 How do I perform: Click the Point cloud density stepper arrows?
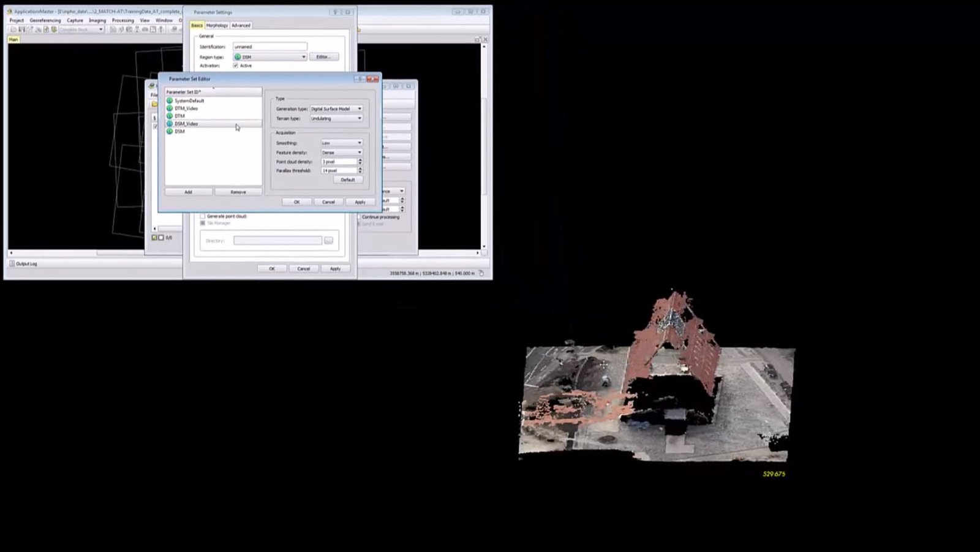click(360, 162)
